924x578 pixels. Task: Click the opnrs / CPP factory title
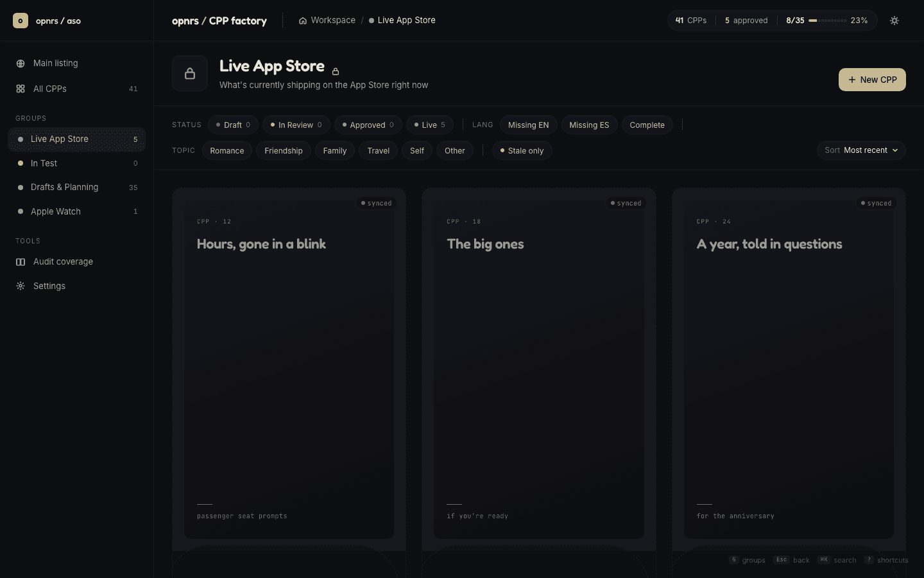point(219,21)
